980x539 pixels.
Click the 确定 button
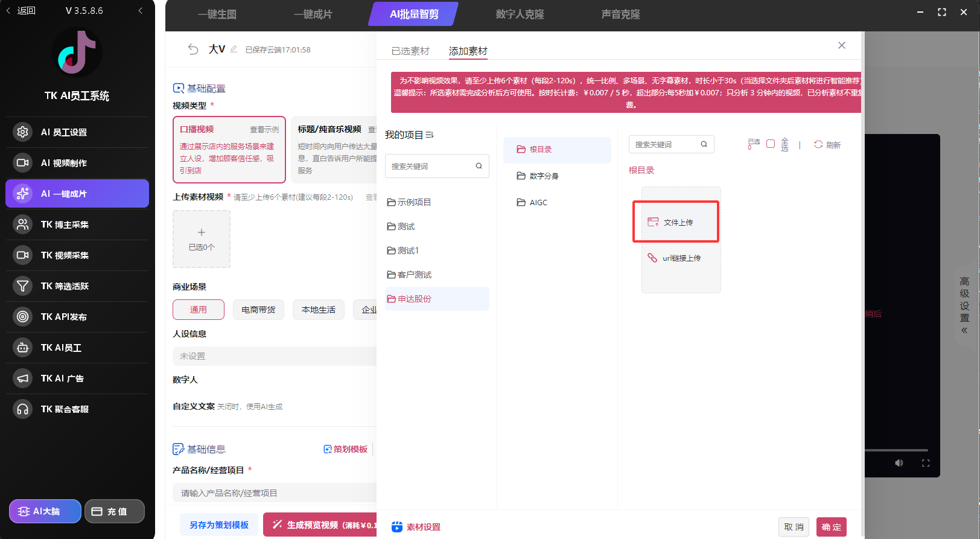pos(832,527)
